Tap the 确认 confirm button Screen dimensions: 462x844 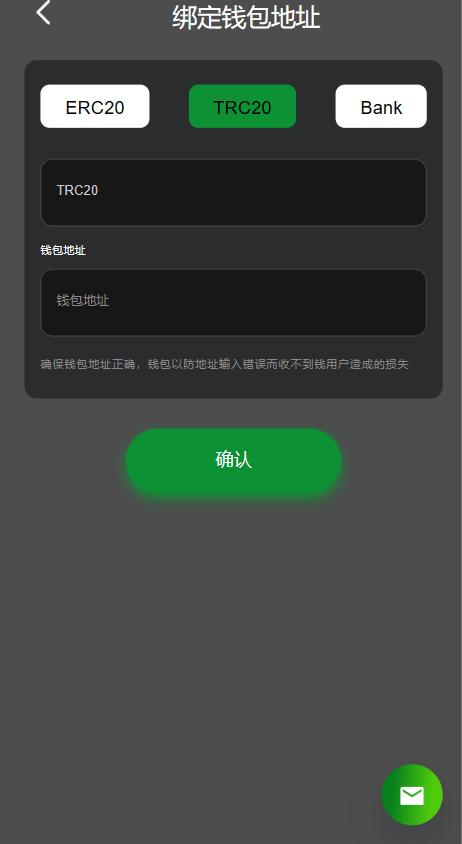(x=234, y=461)
